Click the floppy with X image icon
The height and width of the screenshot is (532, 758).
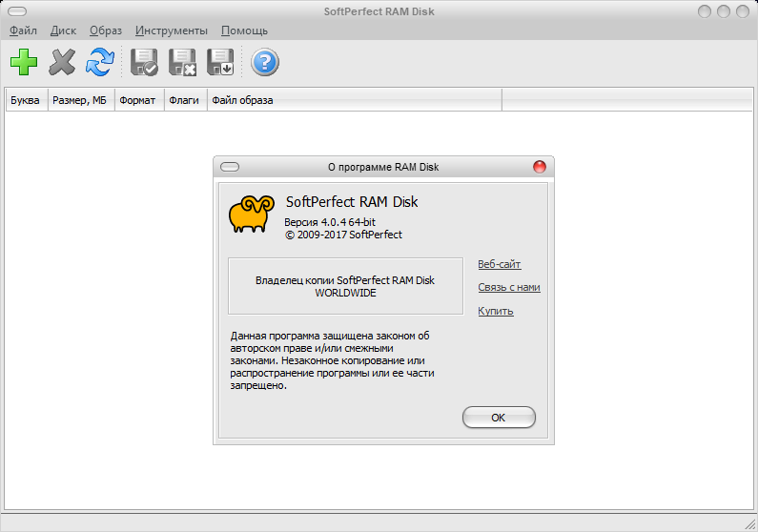click(x=182, y=62)
